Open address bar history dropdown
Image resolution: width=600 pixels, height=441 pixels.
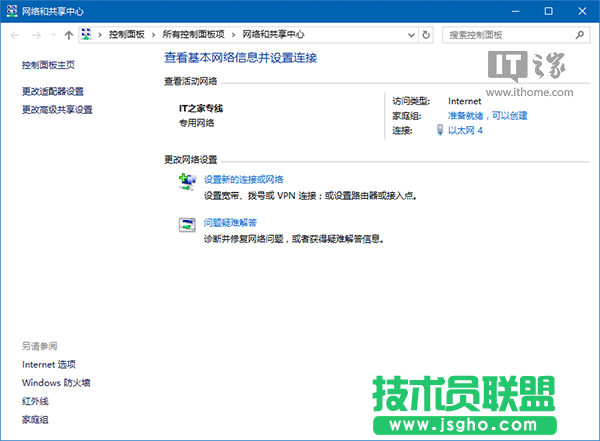(411, 35)
